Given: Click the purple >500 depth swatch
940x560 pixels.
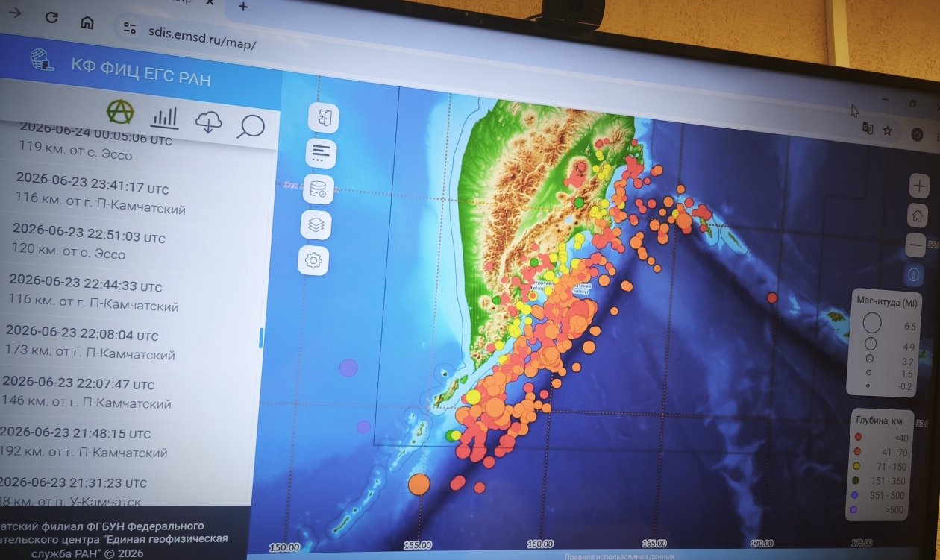Looking at the screenshot, I should [853, 510].
